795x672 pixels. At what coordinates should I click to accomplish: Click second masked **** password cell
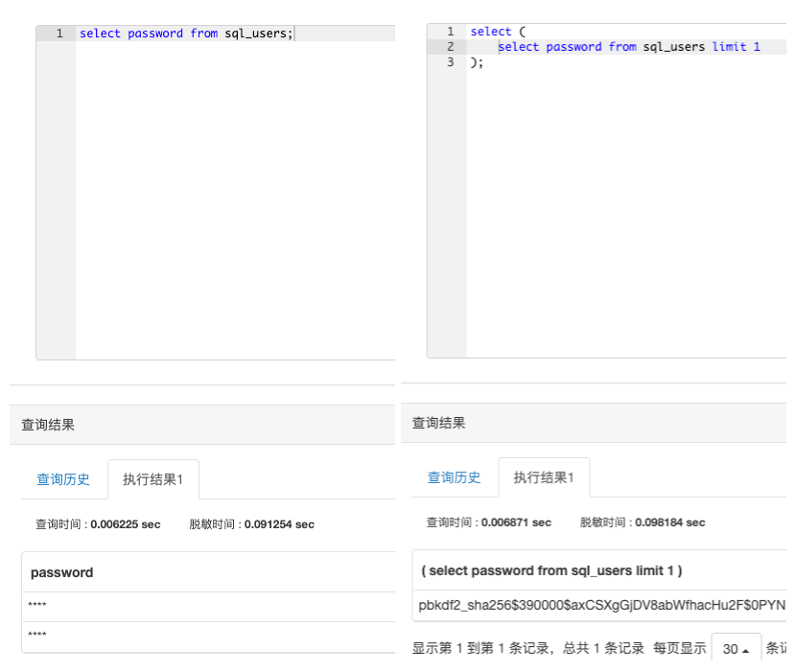pos(37,635)
